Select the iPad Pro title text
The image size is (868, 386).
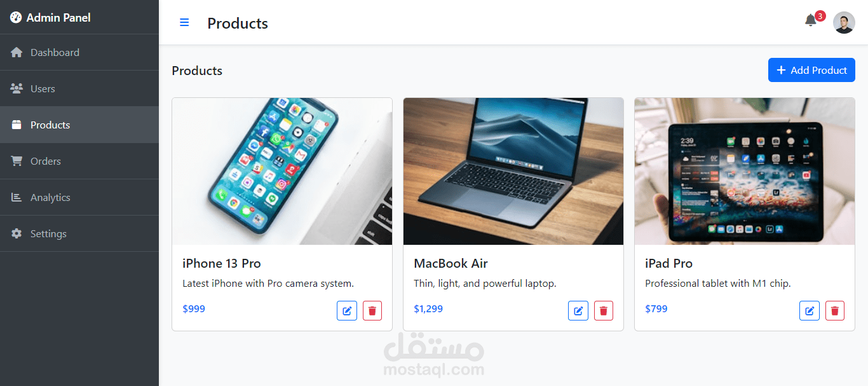668,263
